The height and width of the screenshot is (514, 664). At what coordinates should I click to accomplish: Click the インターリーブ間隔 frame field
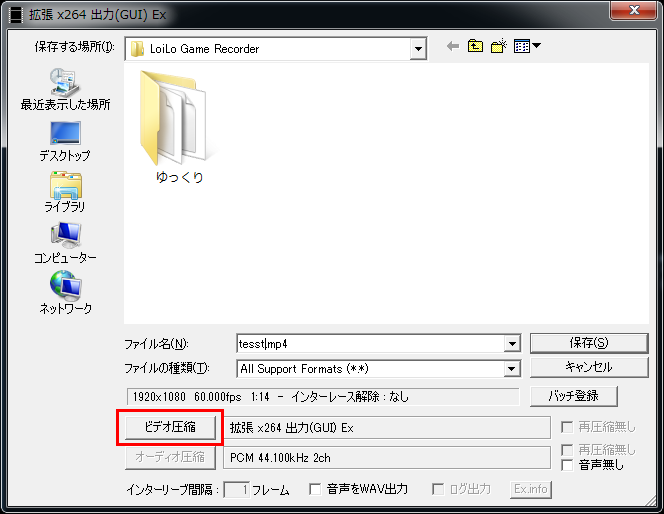236,490
